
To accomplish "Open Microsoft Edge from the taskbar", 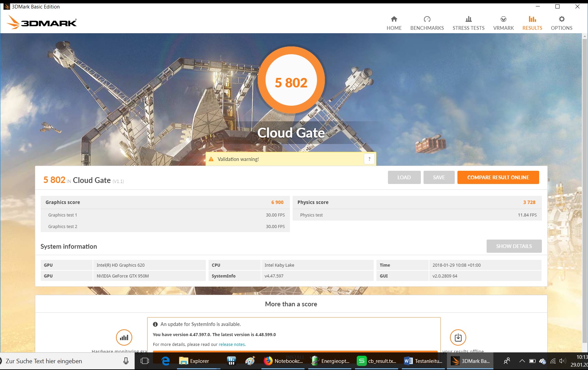I will (x=165, y=361).
